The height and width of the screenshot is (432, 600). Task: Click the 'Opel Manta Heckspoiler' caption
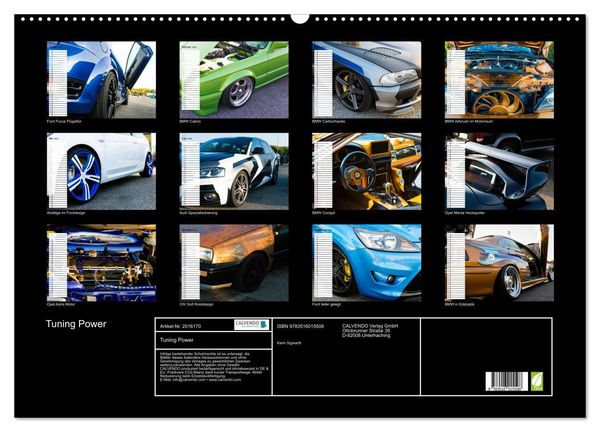[x=465, y=213]
